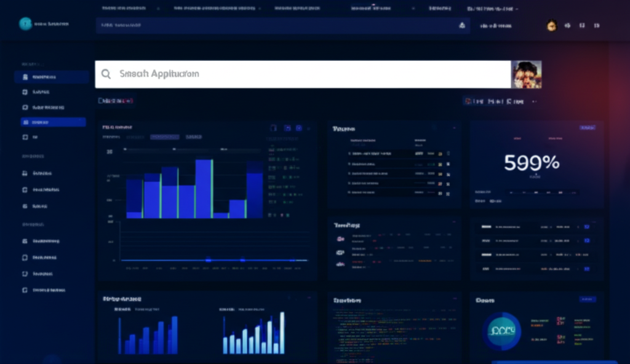Click the last sidebar item icon at bottom
The height and width of the screenshot is (364, 630).
pyautogui.click(x=25, y=290)
